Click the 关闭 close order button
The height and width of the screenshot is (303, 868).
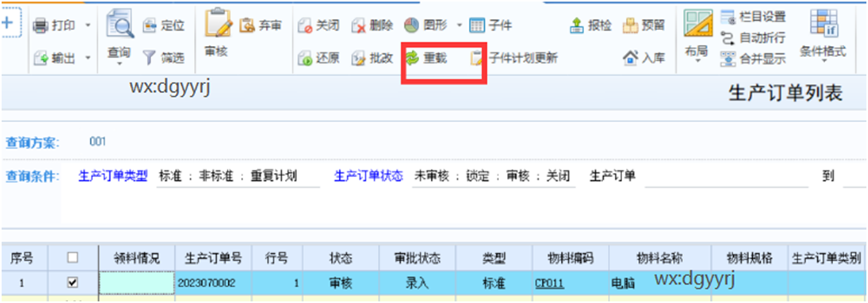[x=318, y=25]
